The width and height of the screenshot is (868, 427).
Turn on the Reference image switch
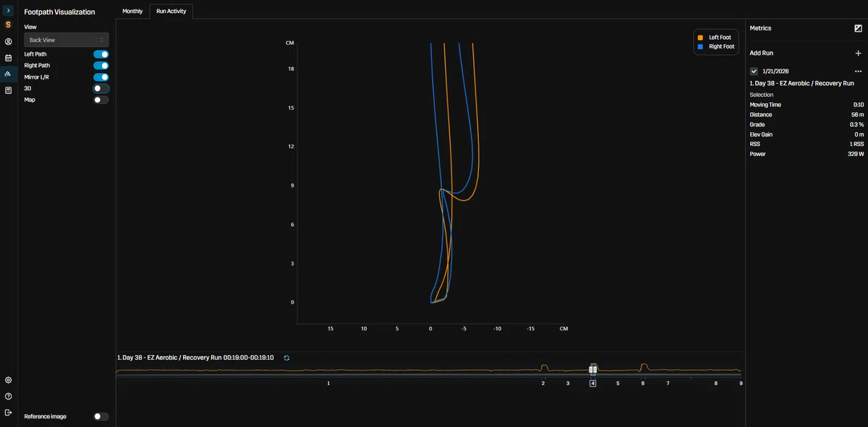tap(101, 416)
